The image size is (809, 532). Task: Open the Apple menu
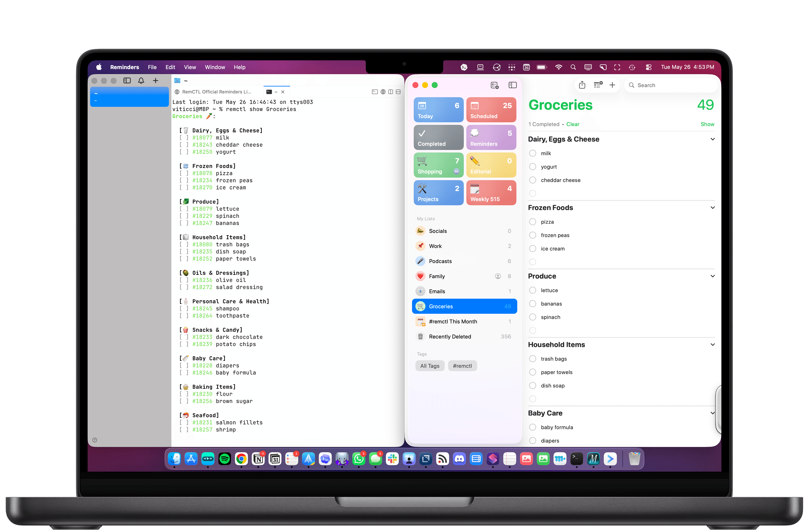99,67
